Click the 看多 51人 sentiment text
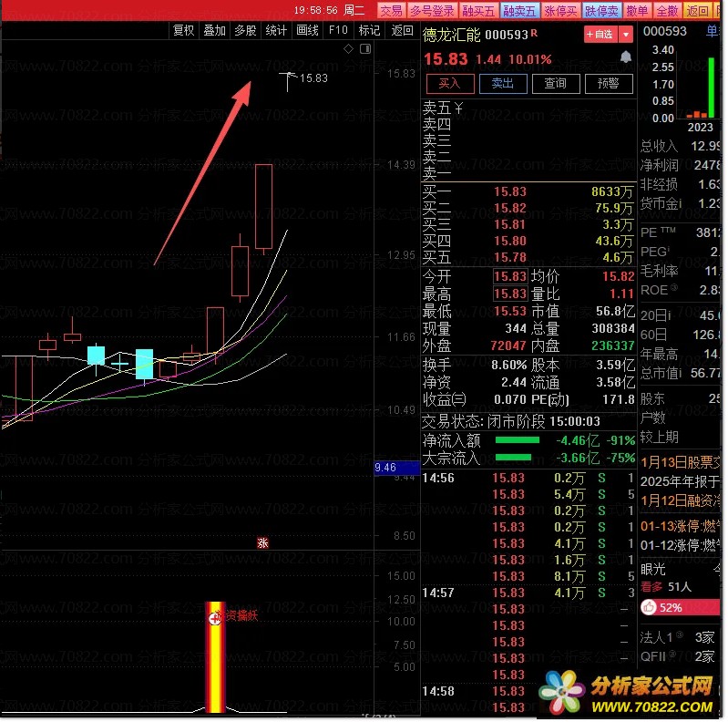Viewport: 728px width, 722px height. (x=666, y=587)
